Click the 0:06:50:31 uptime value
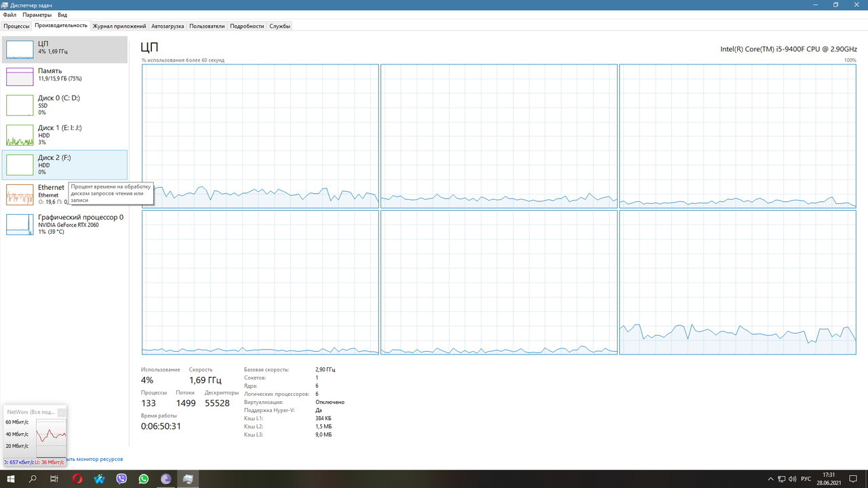This screenshot has width=868, height=488. [x=161, y=426]
